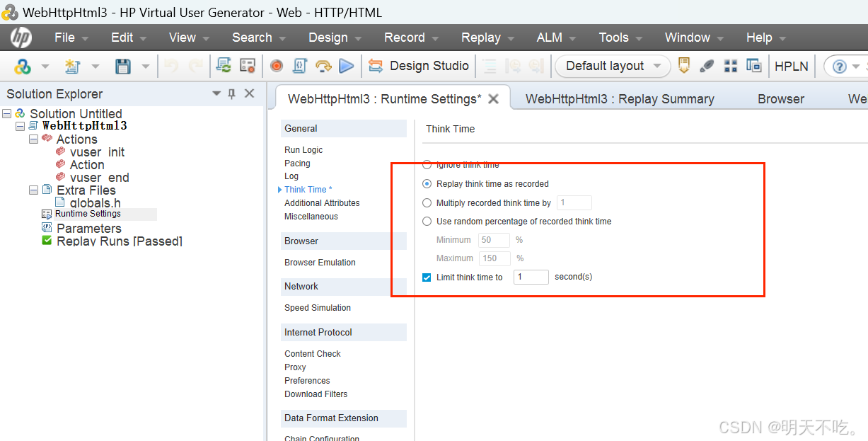The width and height of the screenshot is (868, 441).
Task: Click the HPLN toolbar button
Action: point(791,66)
